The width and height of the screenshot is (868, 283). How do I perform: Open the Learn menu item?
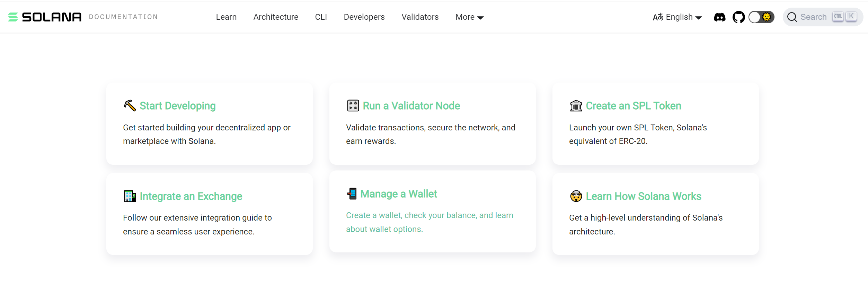click(x=226, y=17)
